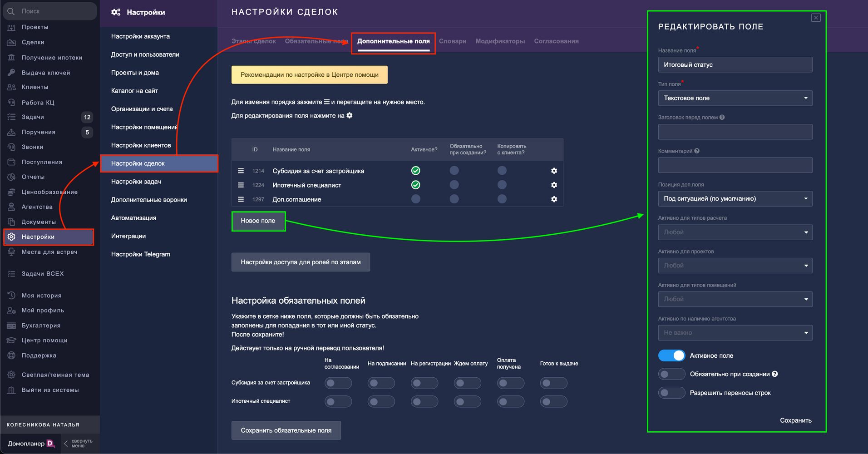Image resolution: width=868 pixels, height=454 pixels.
Task: Click Сохранить in the edit field panel
Action: [795, 420]
